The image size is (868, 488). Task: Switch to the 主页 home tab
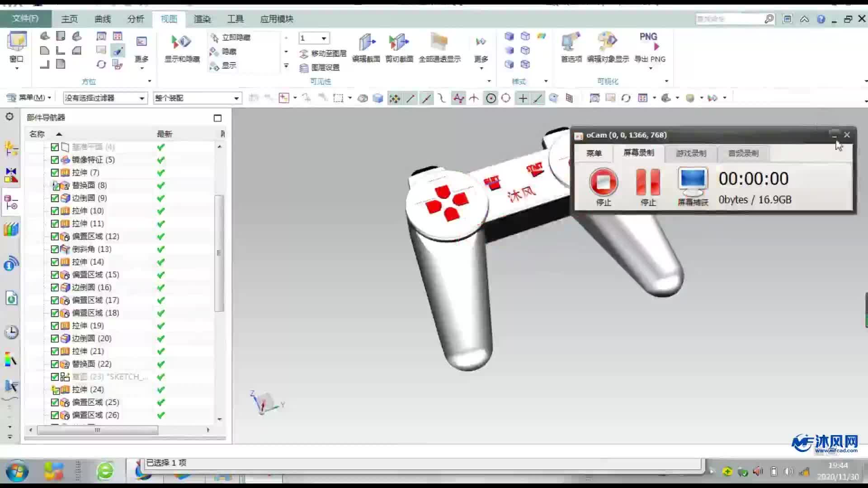[69, 19]
